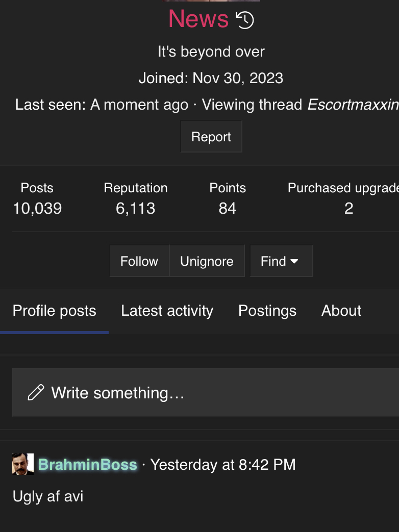Click the Posts count 10,039
The width and height of the screenshot is (399, 532).
(x=37, y=208)
